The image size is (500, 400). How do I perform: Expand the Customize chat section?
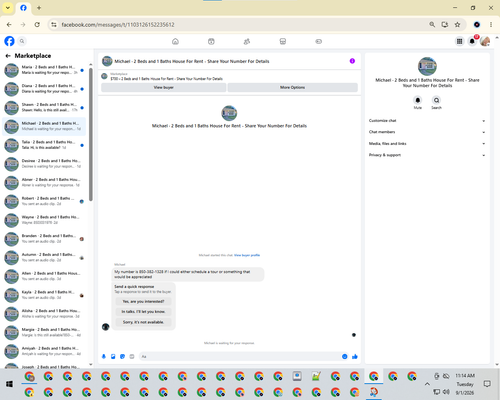427,121
